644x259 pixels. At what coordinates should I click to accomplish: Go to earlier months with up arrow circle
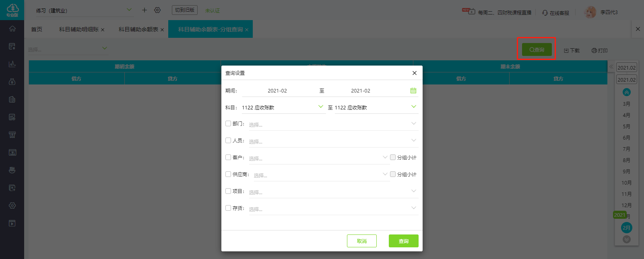[x=627, y=92]
